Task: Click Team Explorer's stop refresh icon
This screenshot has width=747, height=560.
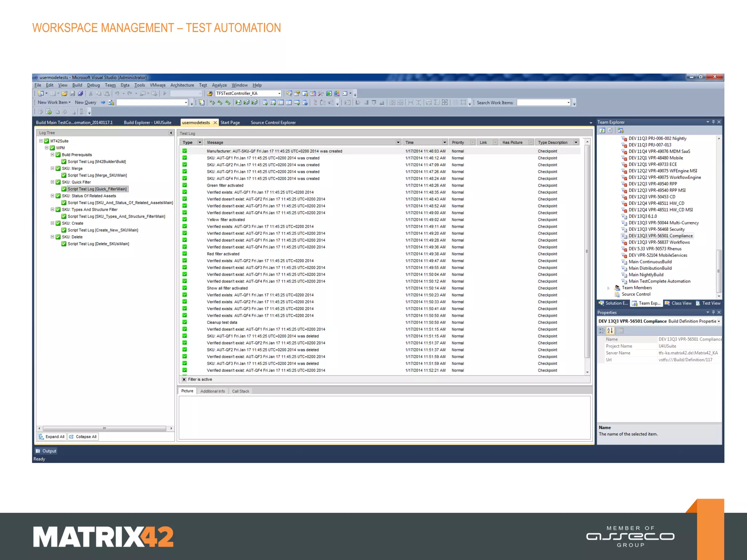Action: 610,131
